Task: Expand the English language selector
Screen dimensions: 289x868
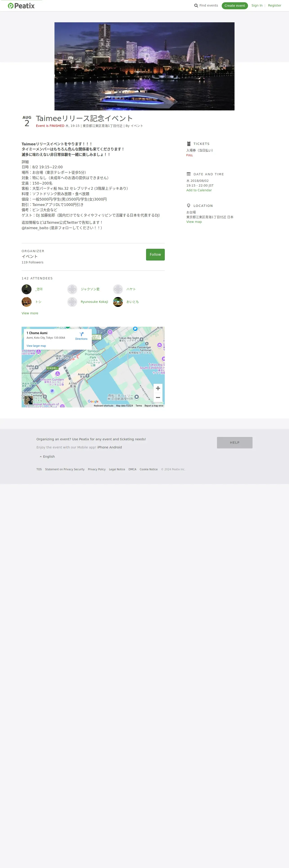Action: [x=47, y=457]
